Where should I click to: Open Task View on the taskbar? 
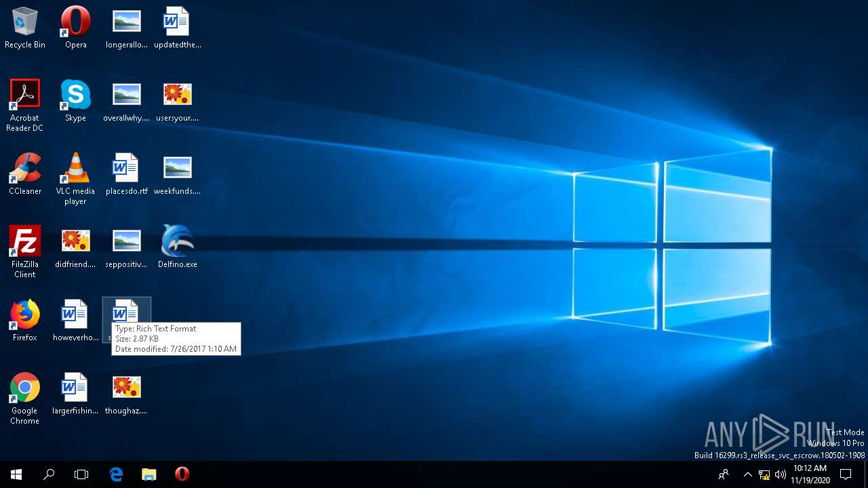point(81,474)
